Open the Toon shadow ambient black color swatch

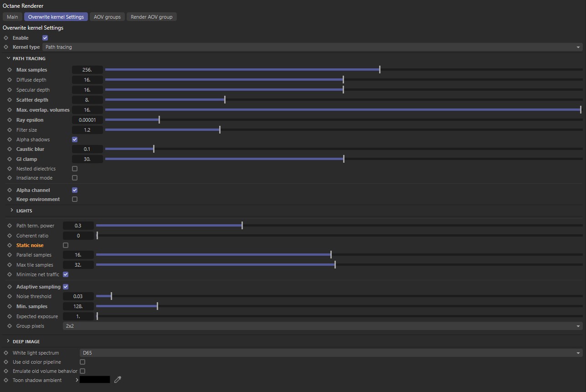[x=95, y=380]
